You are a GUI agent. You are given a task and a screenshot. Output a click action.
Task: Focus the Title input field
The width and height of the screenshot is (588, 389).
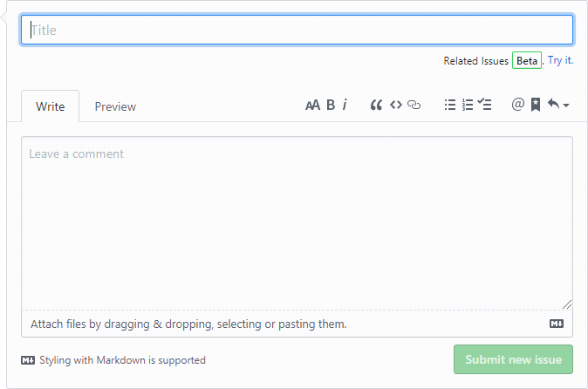[297, 30]
